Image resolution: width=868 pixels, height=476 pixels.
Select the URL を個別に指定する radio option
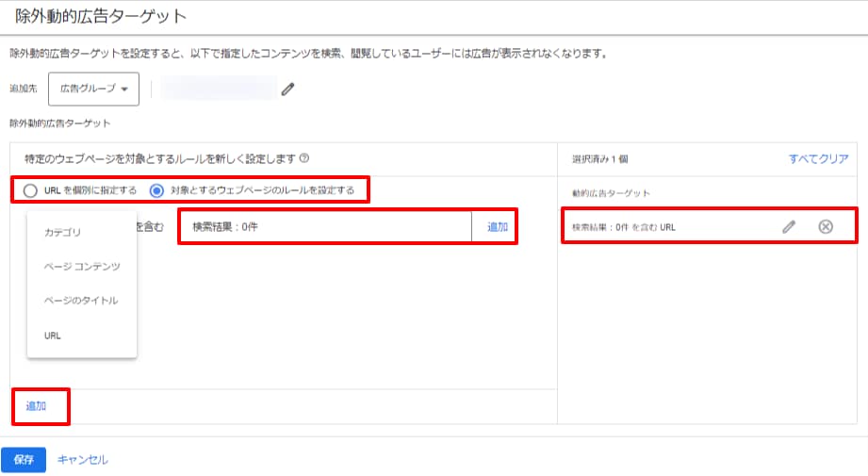tap(31, 190)
